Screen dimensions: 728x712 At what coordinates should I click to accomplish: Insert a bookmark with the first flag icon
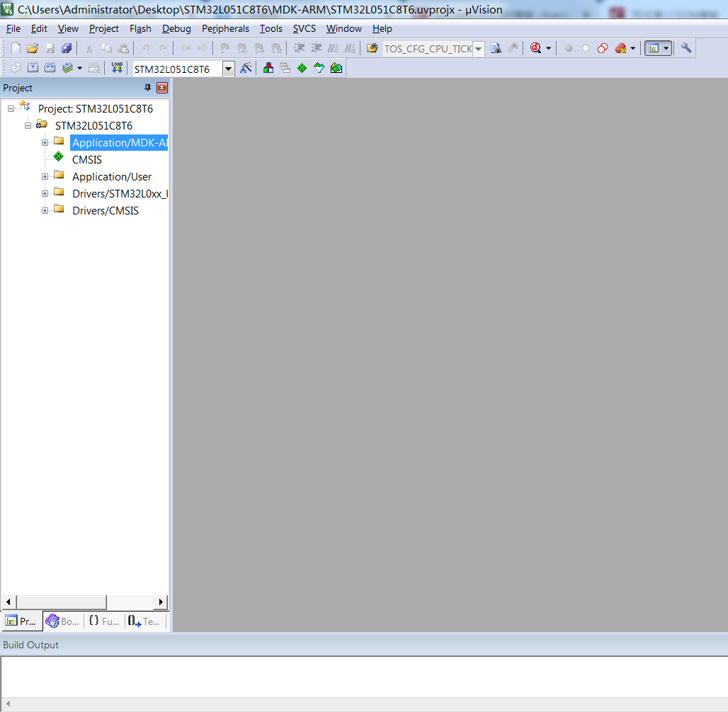pyautogui.click(x=224, y=48)
